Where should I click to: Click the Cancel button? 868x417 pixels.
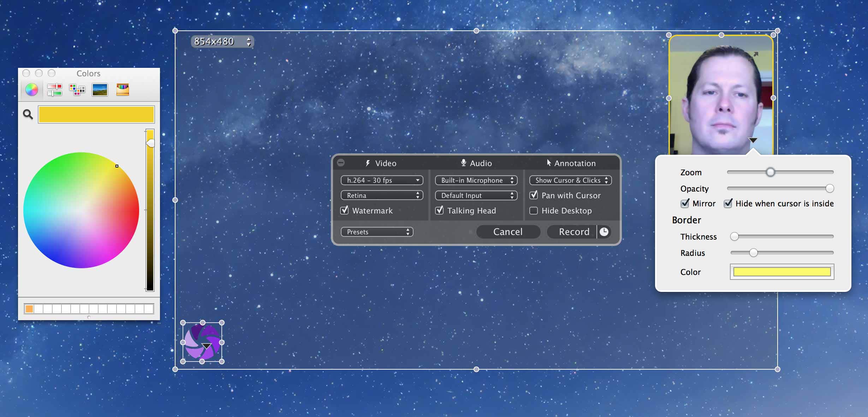(508, 232)
